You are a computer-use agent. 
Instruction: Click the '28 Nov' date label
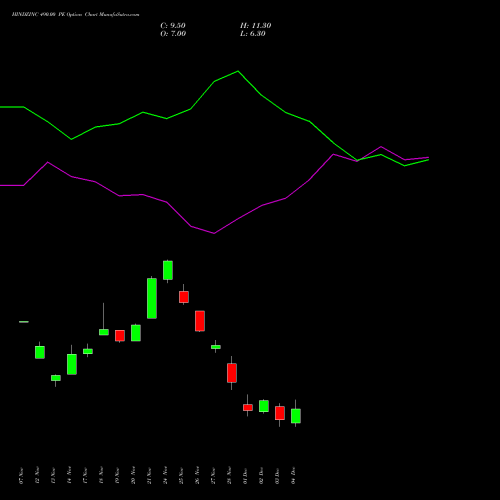tap(229, 475)
